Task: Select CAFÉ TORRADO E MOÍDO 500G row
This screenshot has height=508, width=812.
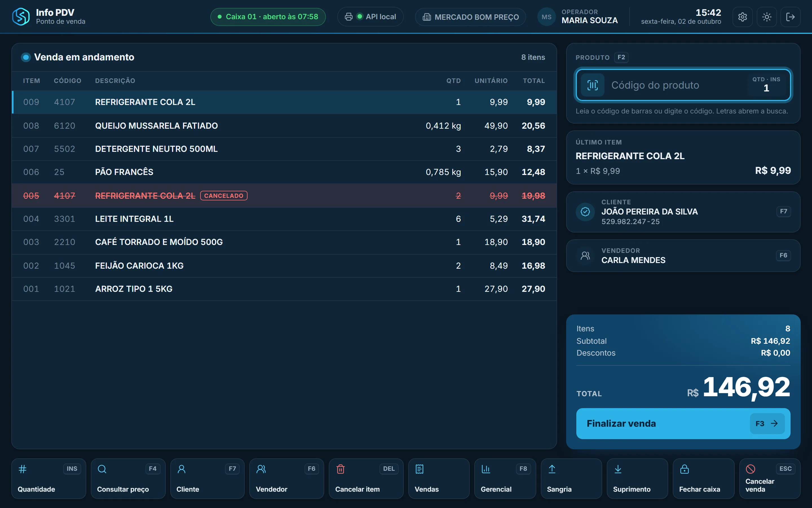Action: (x=284, y=242)
